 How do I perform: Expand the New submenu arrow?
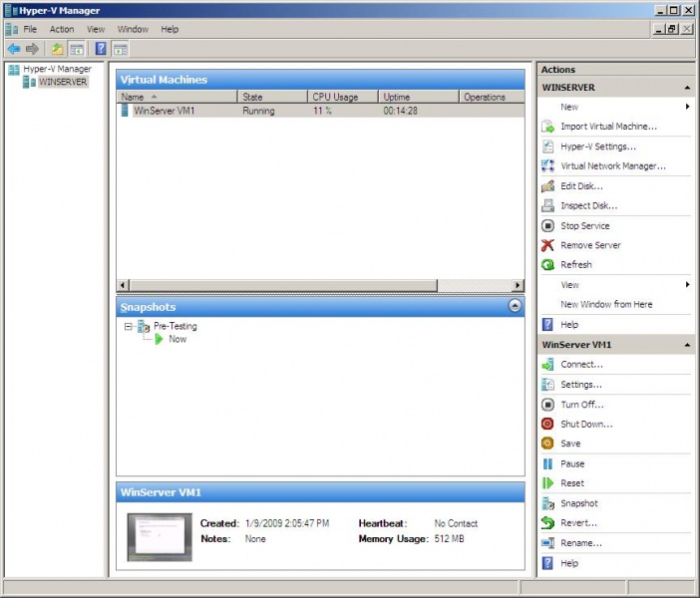pos(687,107)
